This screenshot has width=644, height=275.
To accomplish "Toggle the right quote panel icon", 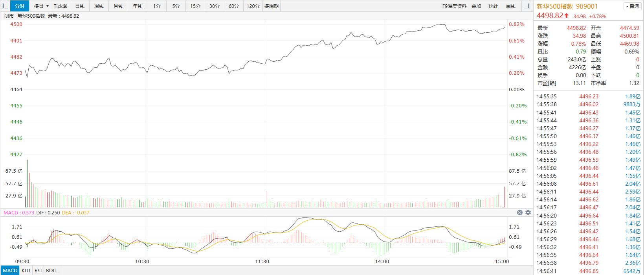I will pos(527,6).
